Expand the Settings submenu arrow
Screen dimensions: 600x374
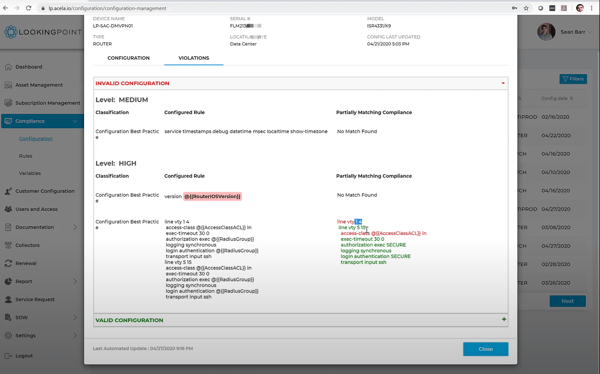tap(75, 335)
